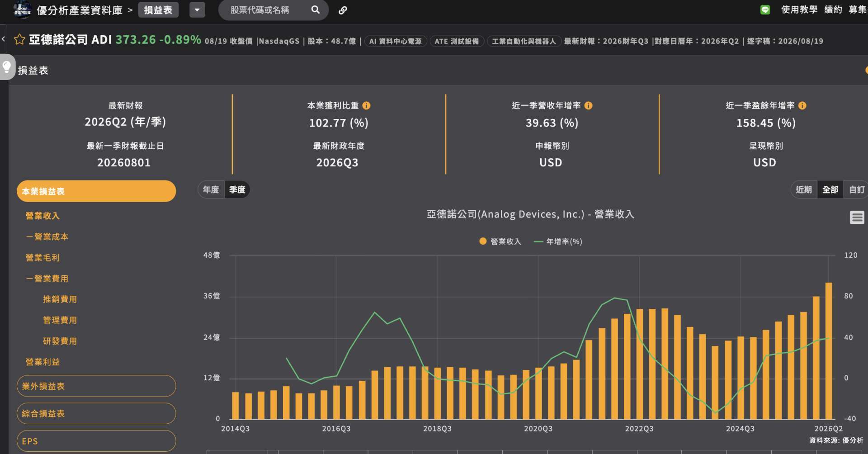Click the ATE 測試設備 tag
868x454 pixels.
[457, 41]
